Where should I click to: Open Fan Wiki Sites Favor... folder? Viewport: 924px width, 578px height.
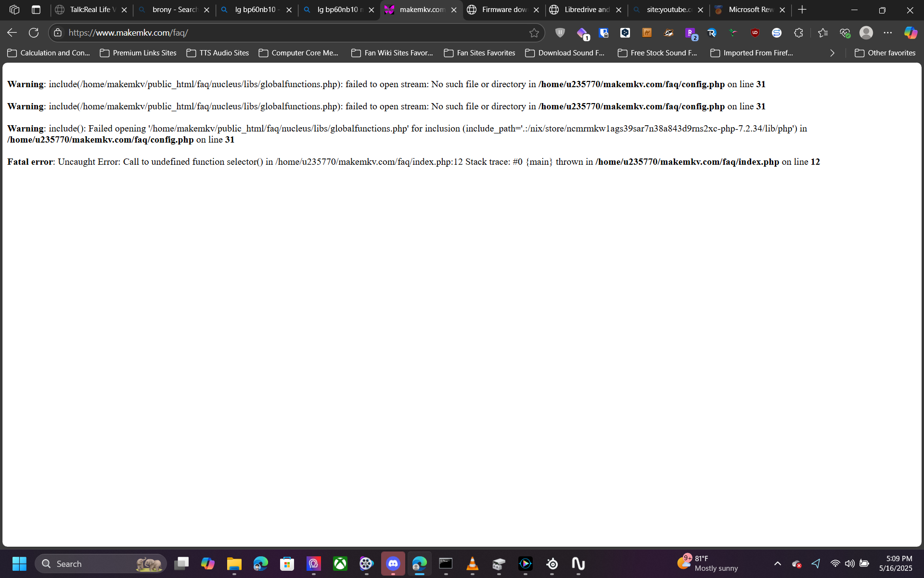pyautogui.click(x=392, y=53)
